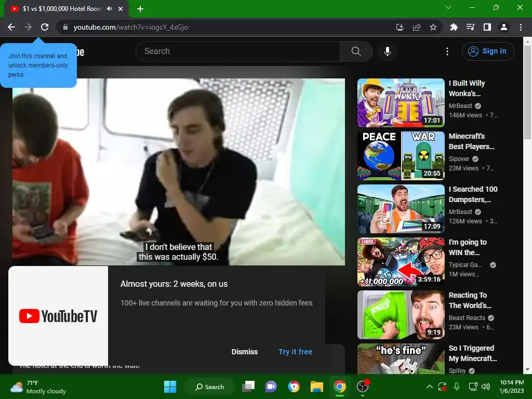Screen dimensions: 532x399
Task: Open Task View on the taskbar
Action: pos(248,387)
